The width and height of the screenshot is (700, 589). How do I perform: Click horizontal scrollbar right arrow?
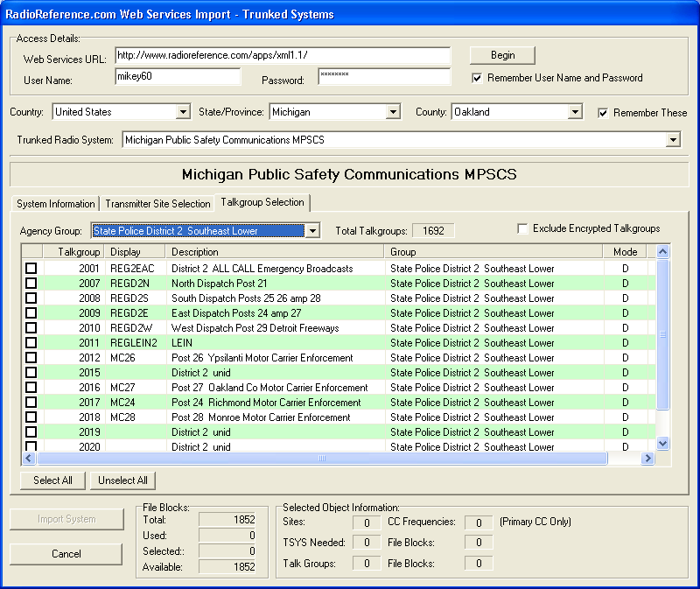[x=647, y=458]
